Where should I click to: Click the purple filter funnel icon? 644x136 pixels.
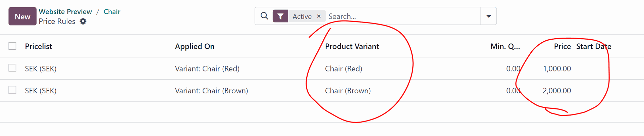280,16
